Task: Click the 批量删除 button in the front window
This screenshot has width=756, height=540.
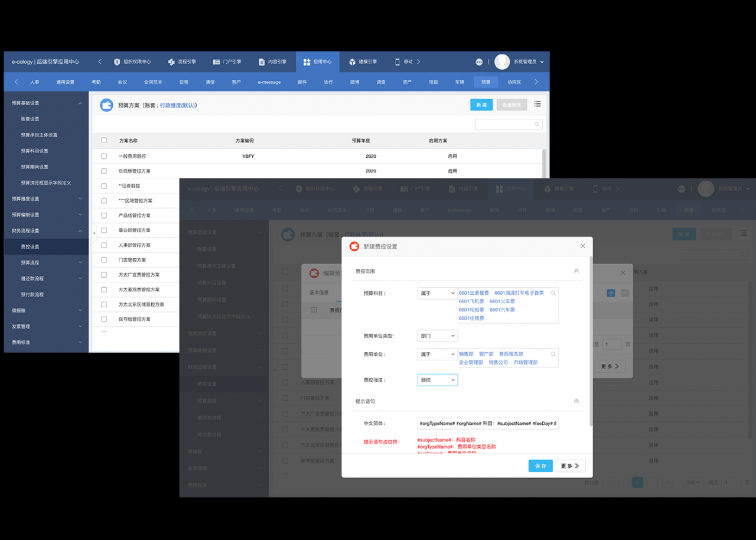Action: pyautogui.click(x=511, y=105)
